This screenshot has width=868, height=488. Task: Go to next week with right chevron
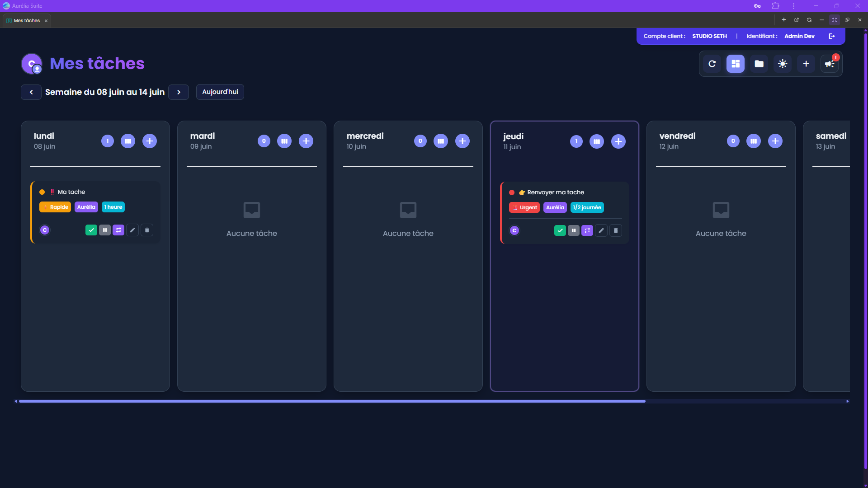point(179,92)
